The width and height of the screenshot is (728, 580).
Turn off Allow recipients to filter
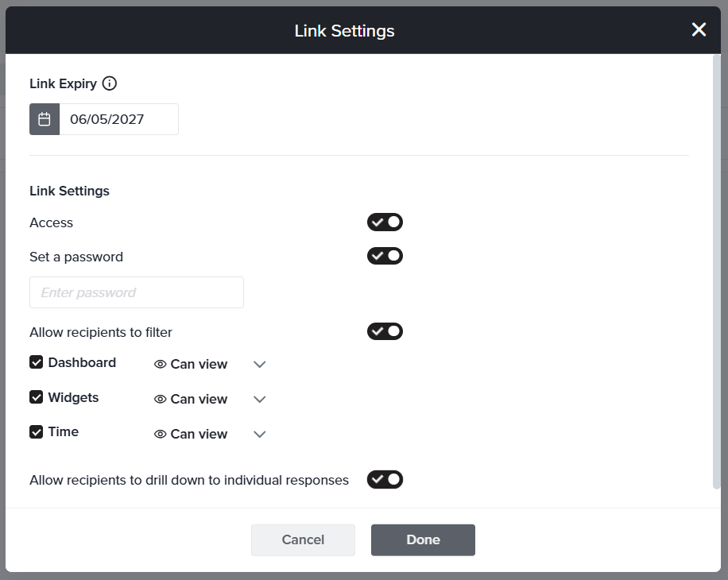pos(385,331)
